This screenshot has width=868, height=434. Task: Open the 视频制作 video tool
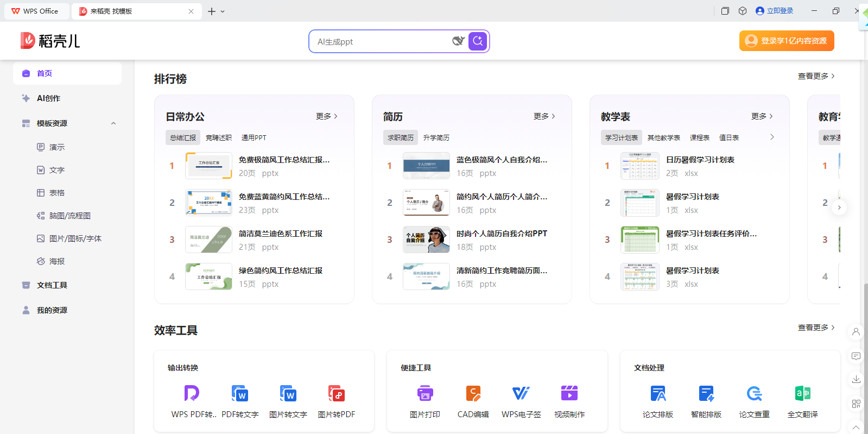pos(569,394)
